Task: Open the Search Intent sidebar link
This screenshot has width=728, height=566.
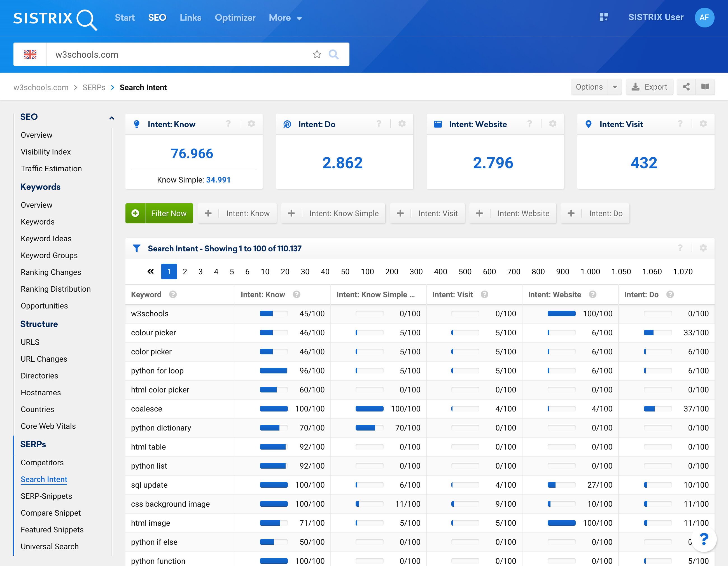Action: 44,479
